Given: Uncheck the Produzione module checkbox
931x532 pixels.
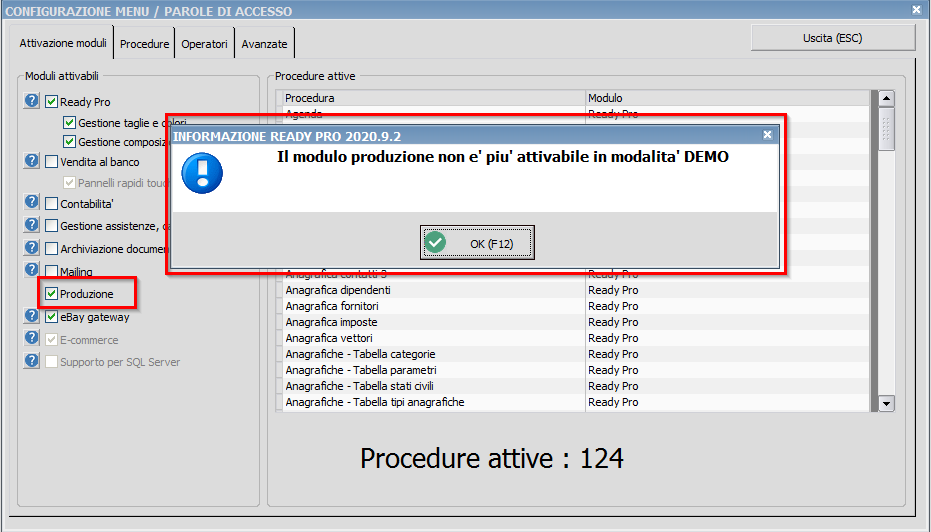Looking at the screenshot, I should pyautogui.click(x=52, y=293).
